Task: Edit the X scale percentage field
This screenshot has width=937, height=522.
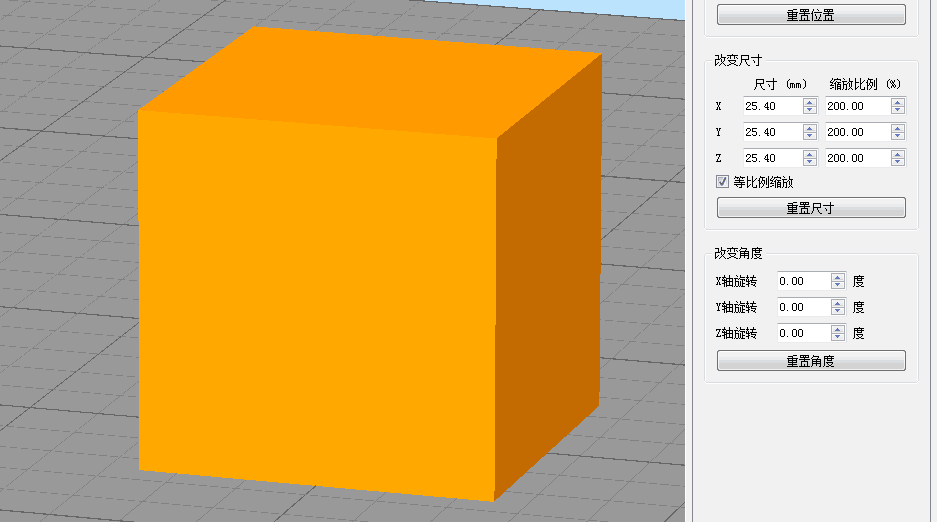Action: [858, 106]
